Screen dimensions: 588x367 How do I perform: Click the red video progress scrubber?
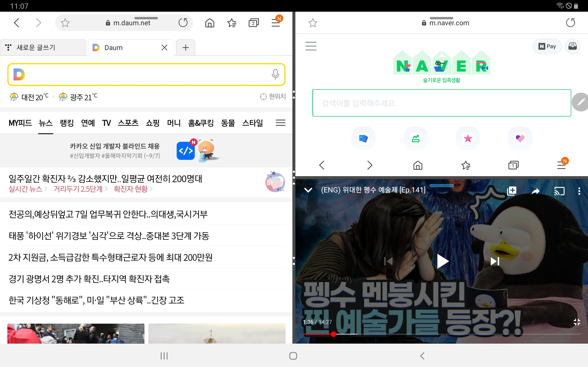pos(333,334)
